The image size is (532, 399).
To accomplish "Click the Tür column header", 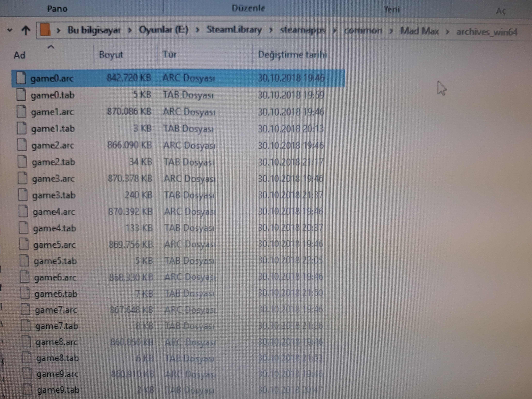I will (x=170, y=55).
